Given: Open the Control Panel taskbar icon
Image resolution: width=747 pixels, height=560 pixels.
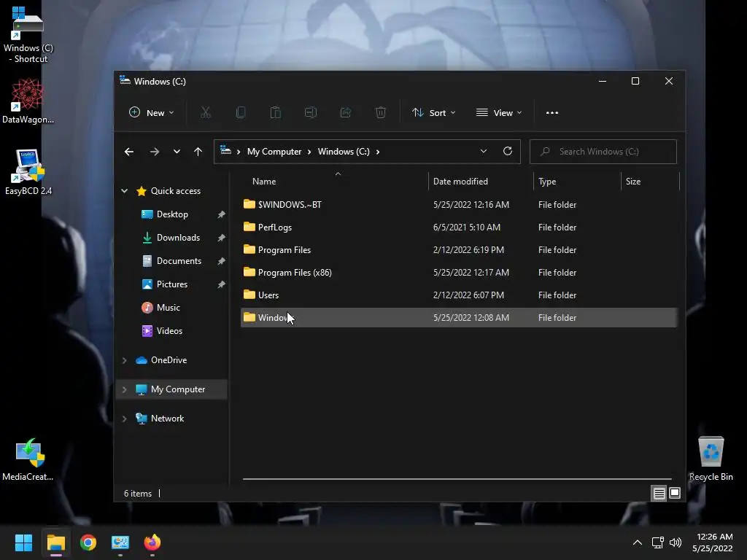Looking at the screenshot, I should [x=120, y=542].
